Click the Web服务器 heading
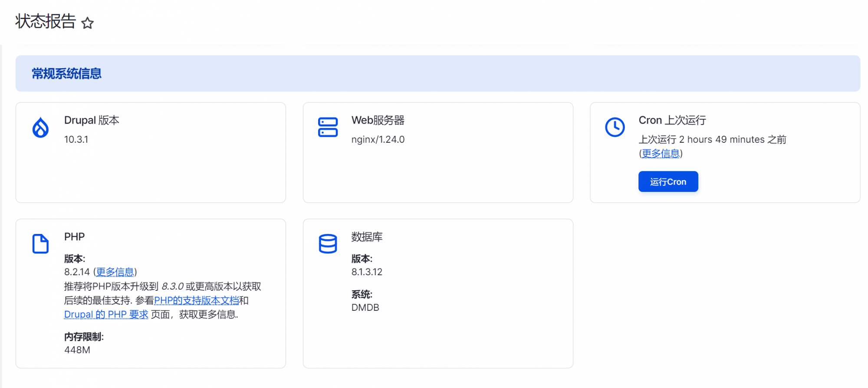The image size is (868, 388). coord(378,120)
